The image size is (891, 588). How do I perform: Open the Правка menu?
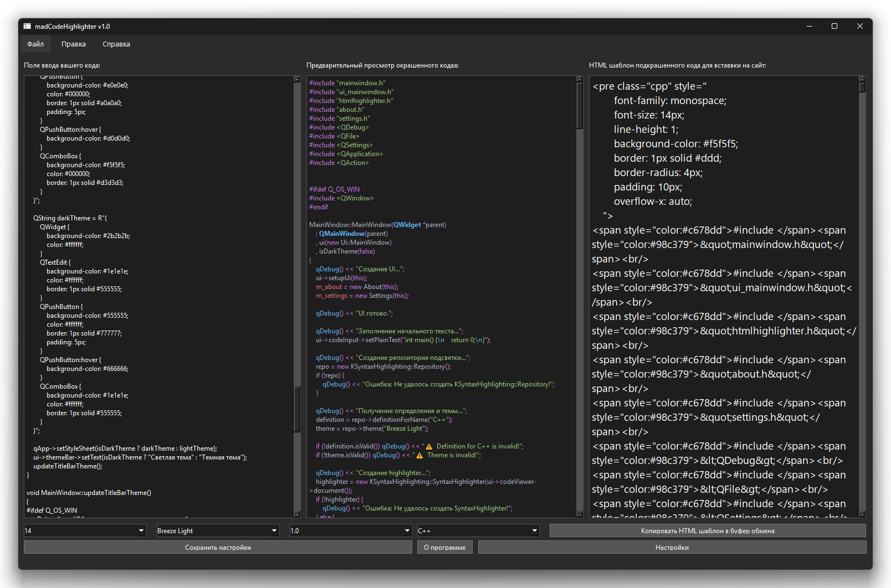74,44
